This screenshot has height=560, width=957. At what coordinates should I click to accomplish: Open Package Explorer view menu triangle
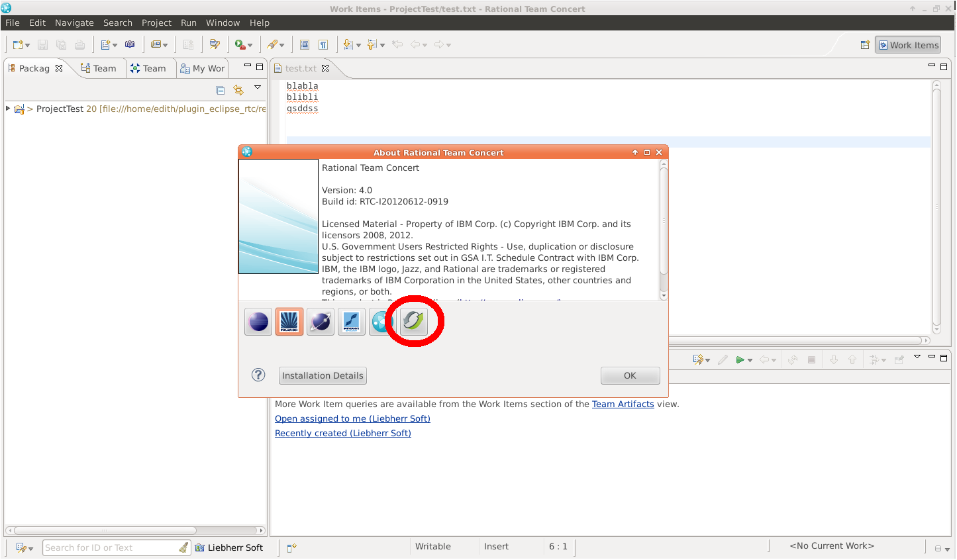click(x=258, y=87)
